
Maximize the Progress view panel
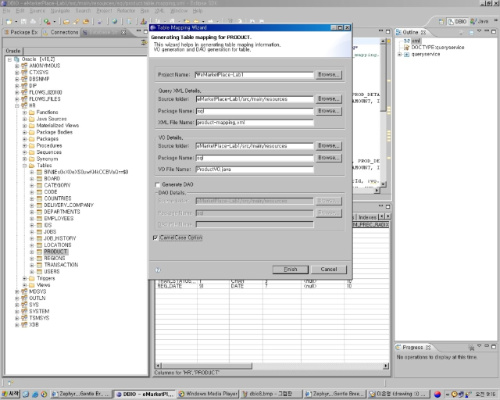[493, 347]
